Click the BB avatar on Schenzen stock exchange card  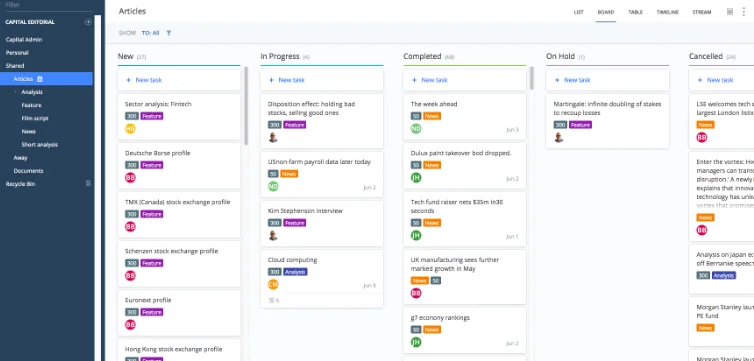coord(130,275)
